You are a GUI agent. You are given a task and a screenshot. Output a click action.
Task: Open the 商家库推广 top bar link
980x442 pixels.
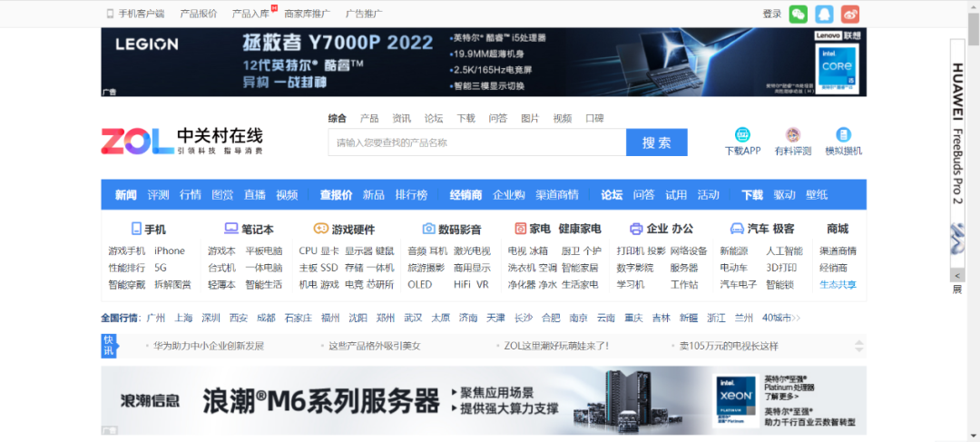click(308, 14)
